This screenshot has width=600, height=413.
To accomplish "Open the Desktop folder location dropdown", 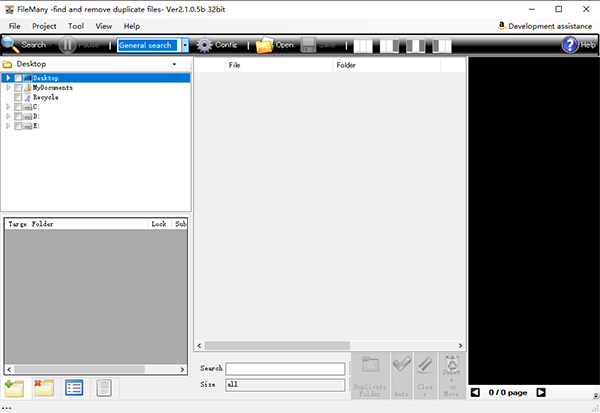I will tap(174, 64).
